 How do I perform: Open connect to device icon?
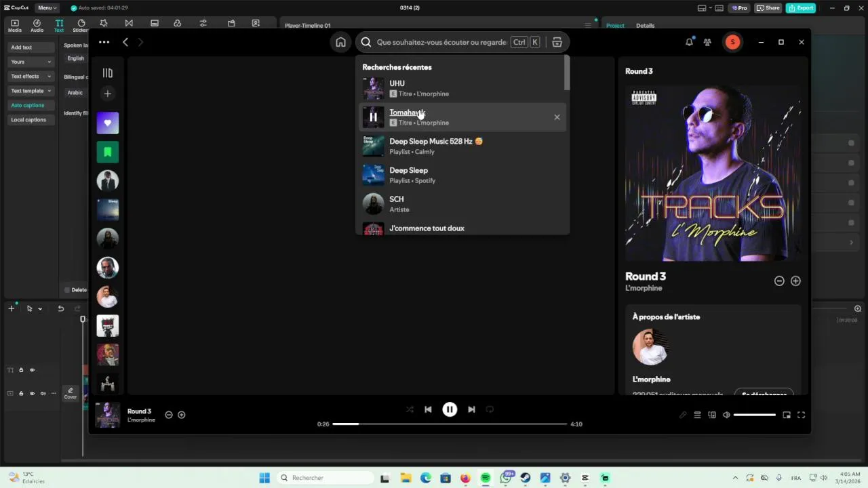pyautogui.click(x=712, y=415)
